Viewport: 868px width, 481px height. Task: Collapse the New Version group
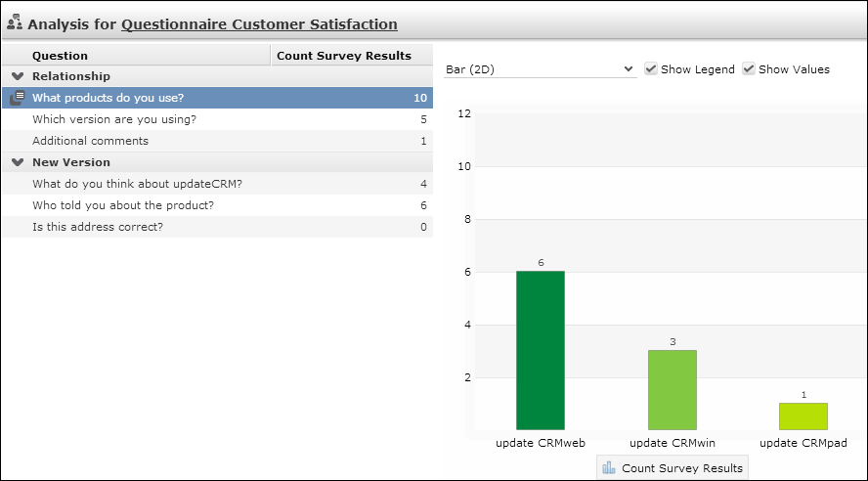(x=18, y=162)
